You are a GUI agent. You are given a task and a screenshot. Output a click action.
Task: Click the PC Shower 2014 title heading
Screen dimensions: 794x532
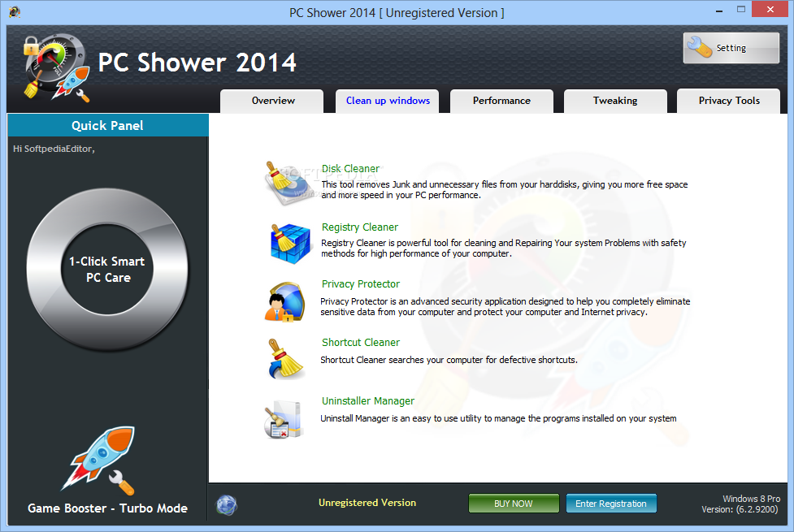click(x=197, y=63)
